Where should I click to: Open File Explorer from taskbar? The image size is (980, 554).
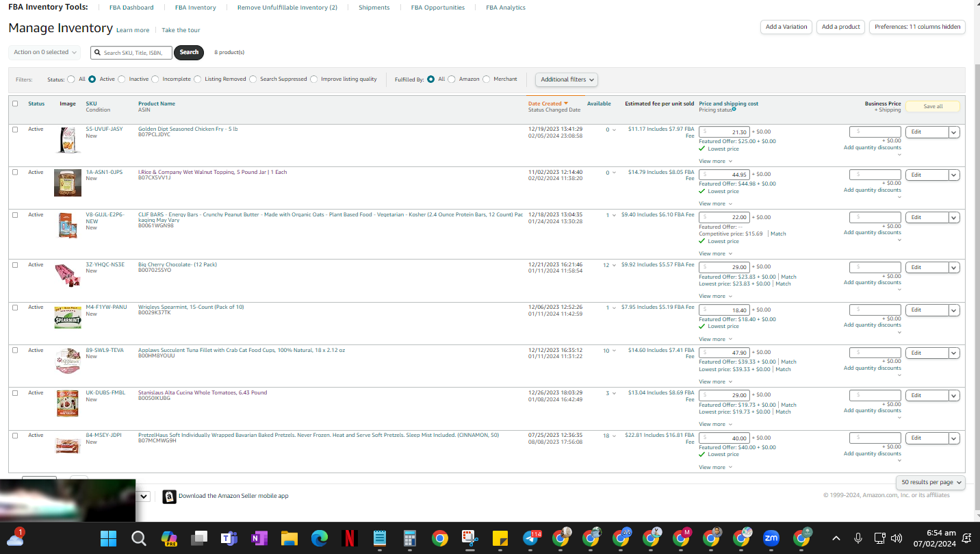click(x=289, y=538)
